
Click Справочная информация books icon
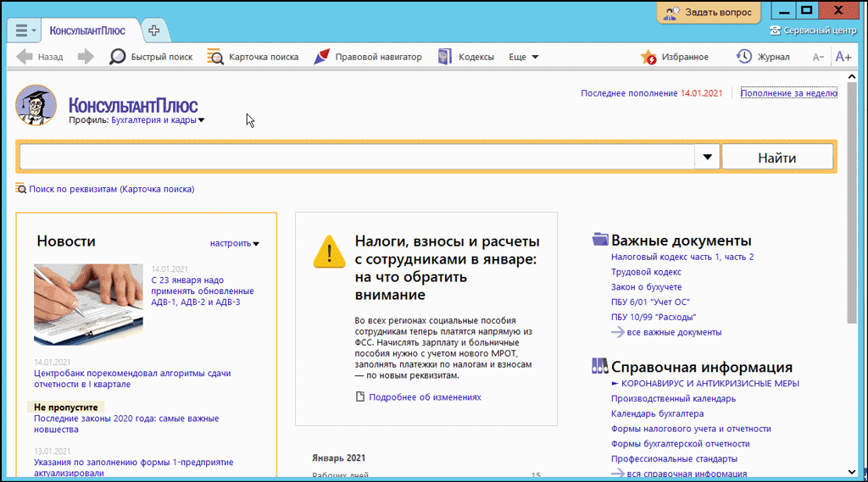click(x=600, y=366)
